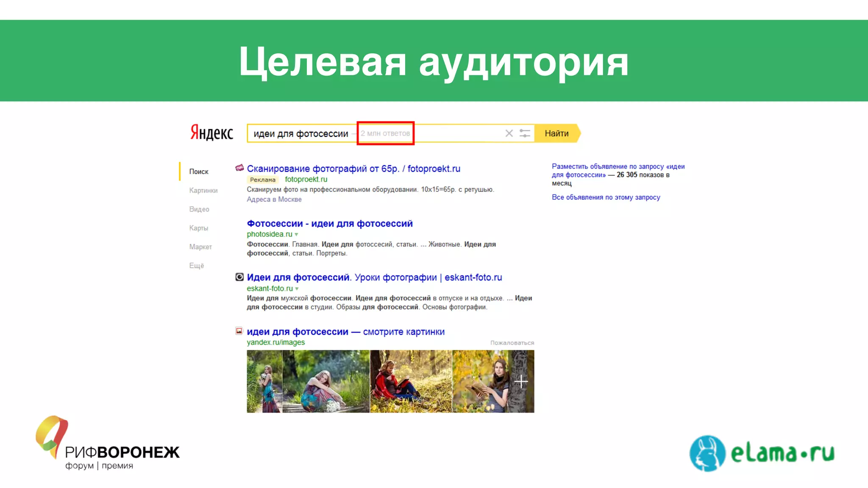Clear the search query with X icon
The width and height of the screenshot is (868, 488).
coord(509,133)
